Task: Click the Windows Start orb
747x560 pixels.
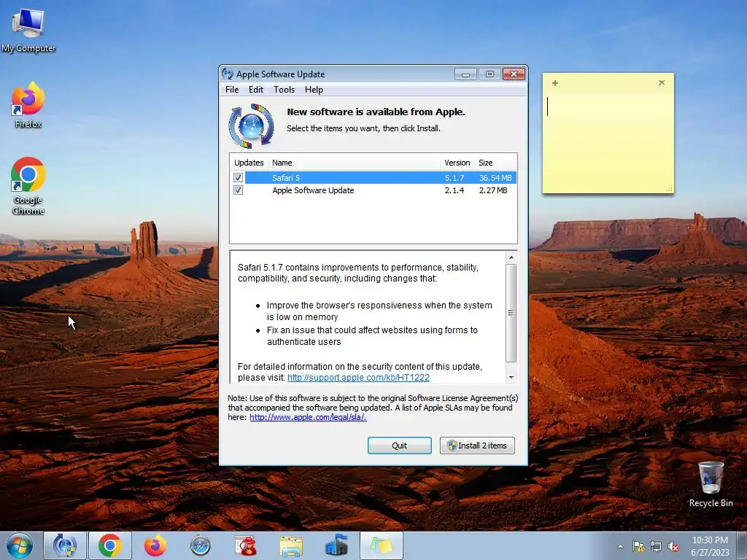Action: pos(20,545)
